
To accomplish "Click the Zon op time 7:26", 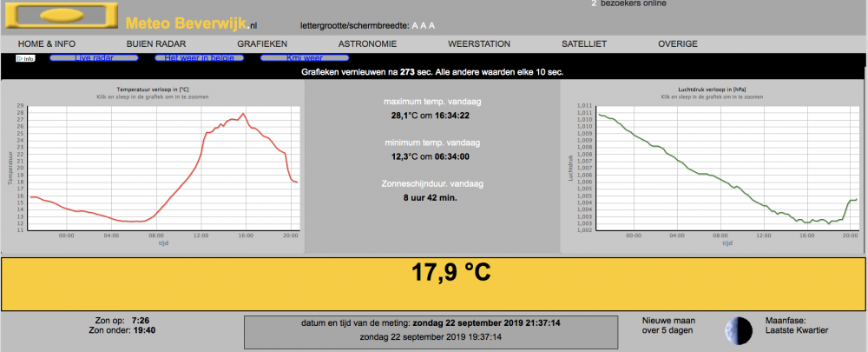I will (x=141, y=321).
